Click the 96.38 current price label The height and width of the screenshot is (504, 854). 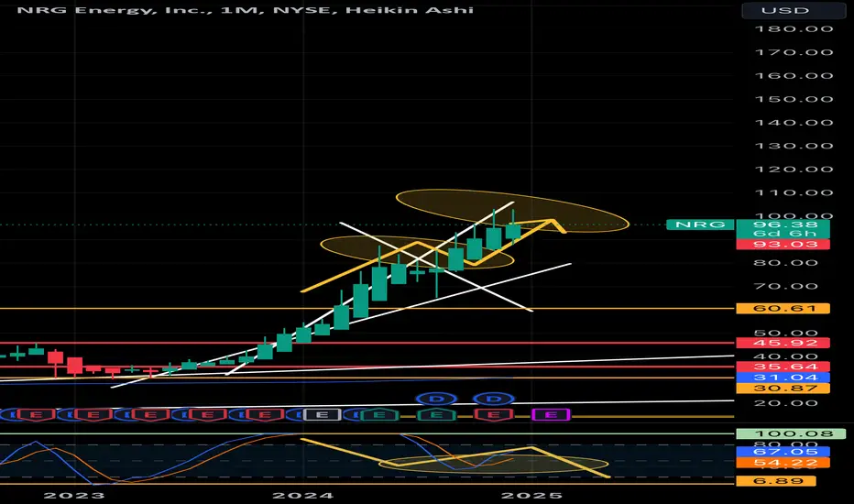(783, 225)
